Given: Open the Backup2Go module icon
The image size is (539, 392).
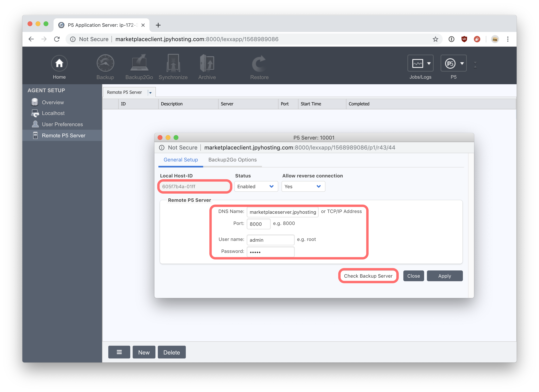Looking at the screenshot, I should point(139,63).
